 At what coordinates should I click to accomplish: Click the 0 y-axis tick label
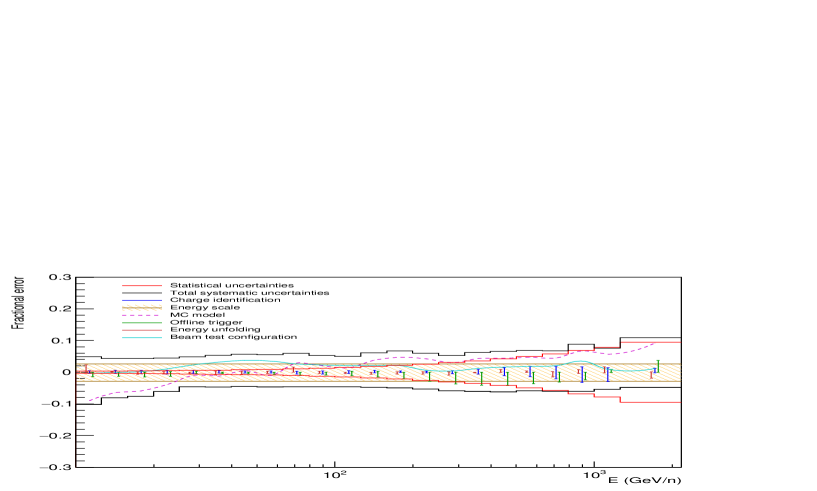[x=66, y=372]
